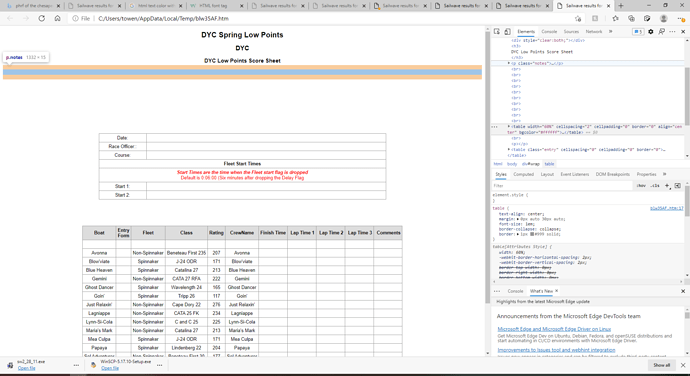Open the ellipsis beside selected table node
The image size is (690, 376).
pos(495,127)
